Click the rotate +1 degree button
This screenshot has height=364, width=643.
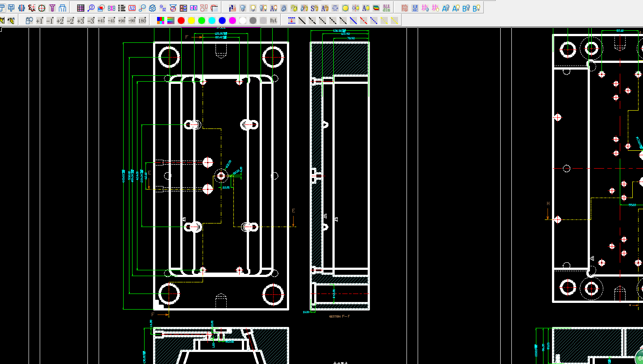click(40, 21)
